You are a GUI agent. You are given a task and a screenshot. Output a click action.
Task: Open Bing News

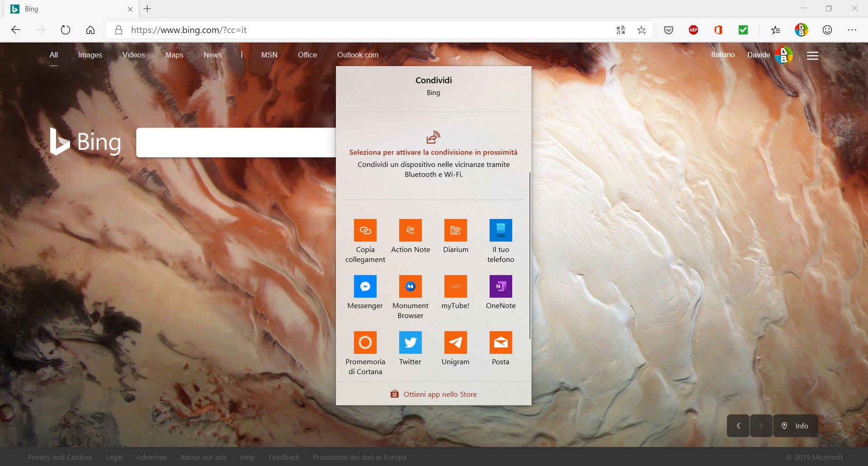click(212, 55)
